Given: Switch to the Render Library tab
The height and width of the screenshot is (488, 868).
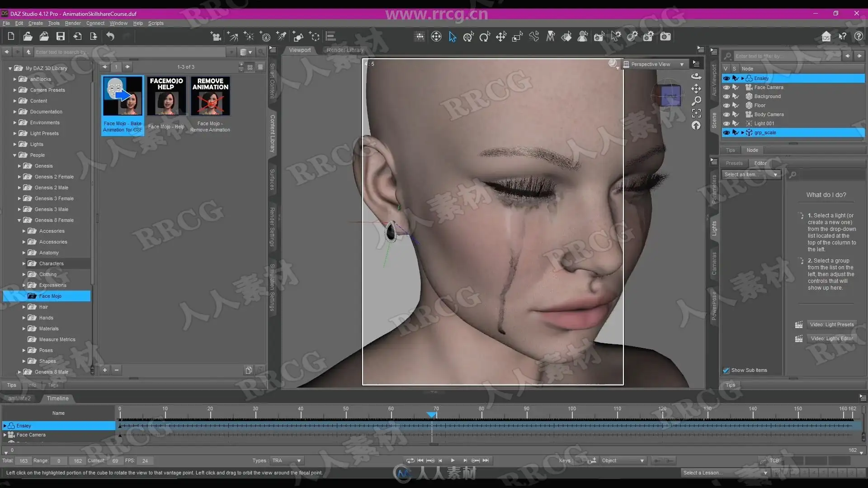Looking at the screenshot, I should [345, 50].
